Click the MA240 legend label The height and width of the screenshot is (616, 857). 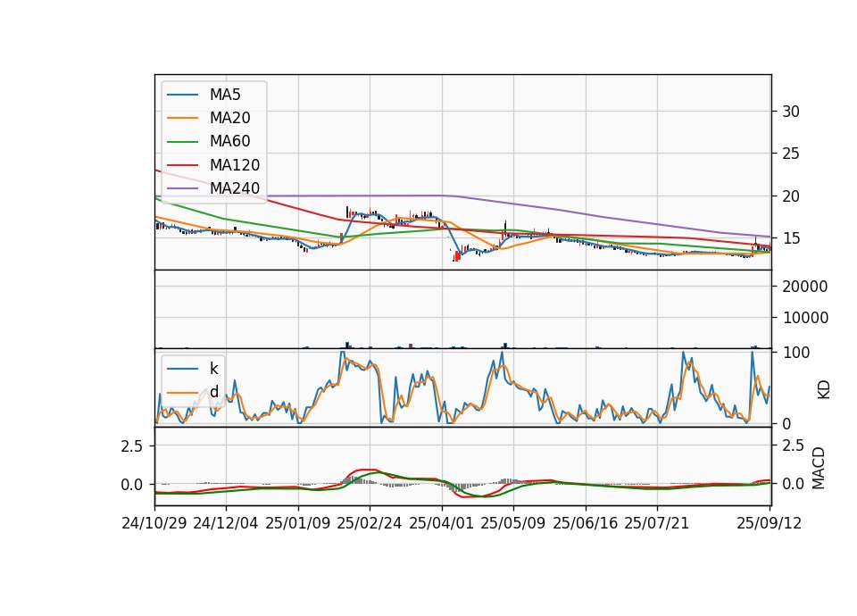[235, 188]
